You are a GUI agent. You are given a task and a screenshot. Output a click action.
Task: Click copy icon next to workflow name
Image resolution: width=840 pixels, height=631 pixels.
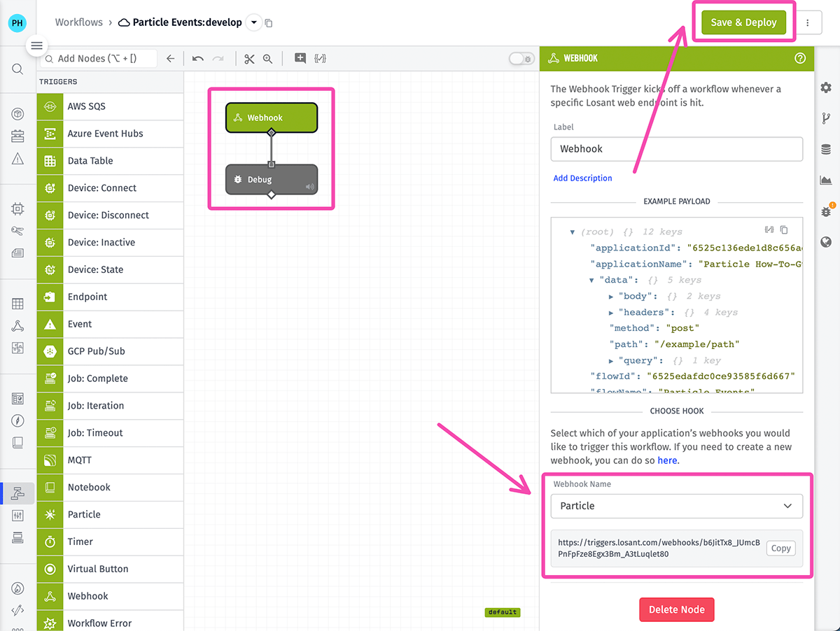tap(268, 23)
